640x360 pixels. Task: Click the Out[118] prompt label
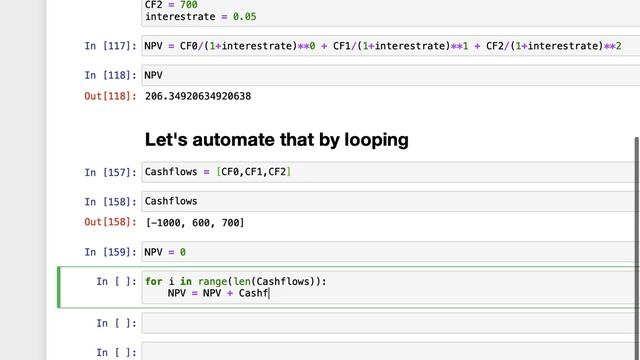click(x=110, y=96)
